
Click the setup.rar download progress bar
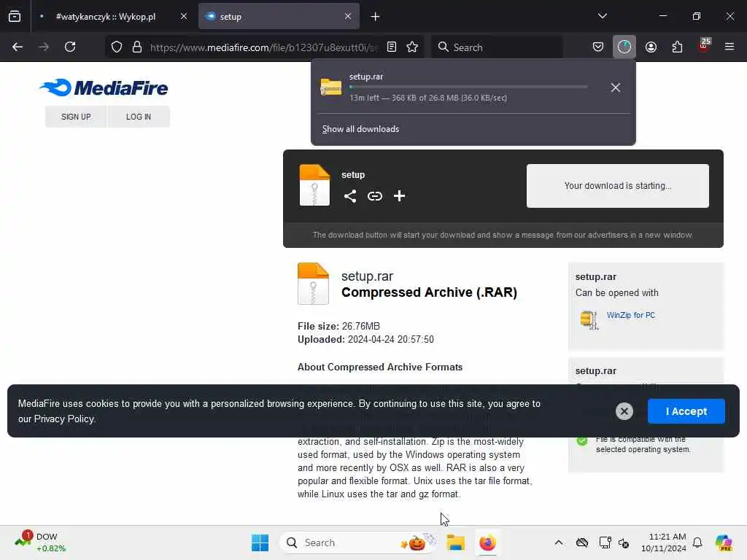click(468, 87)
